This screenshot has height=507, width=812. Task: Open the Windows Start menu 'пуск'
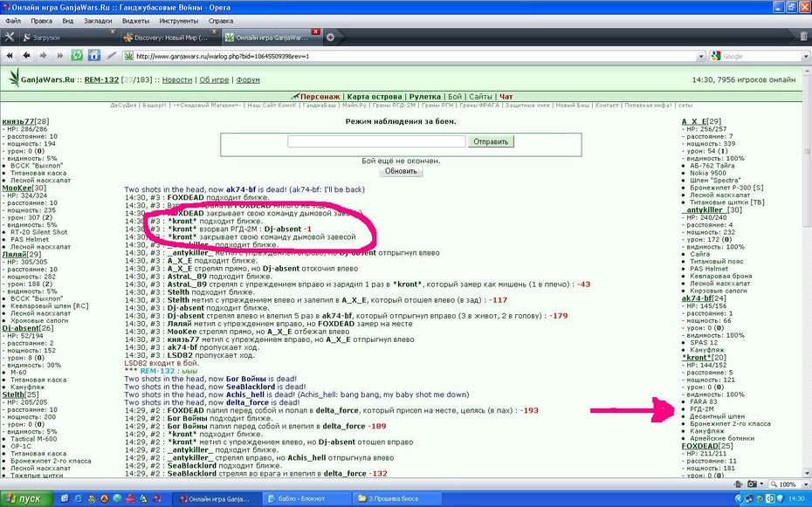click(26, 499)
